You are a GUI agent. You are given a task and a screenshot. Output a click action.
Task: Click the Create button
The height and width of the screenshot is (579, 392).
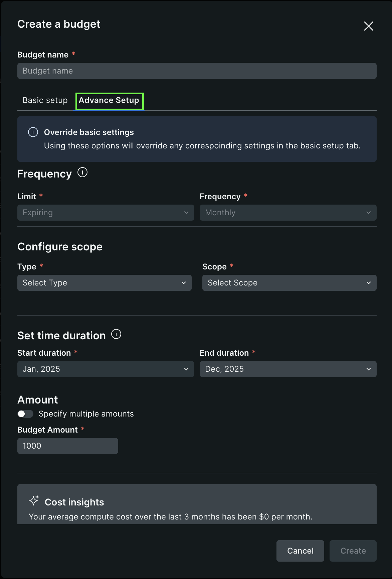(353, 551)
